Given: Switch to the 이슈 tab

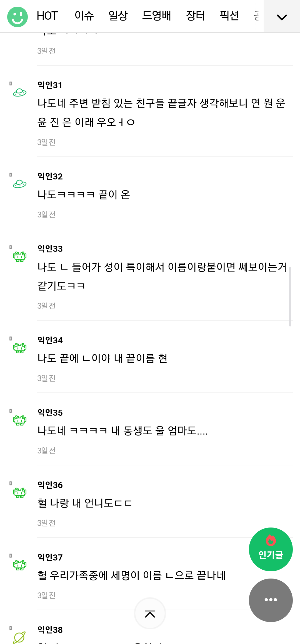Looking at the screenshot, I should click(84, 16).
